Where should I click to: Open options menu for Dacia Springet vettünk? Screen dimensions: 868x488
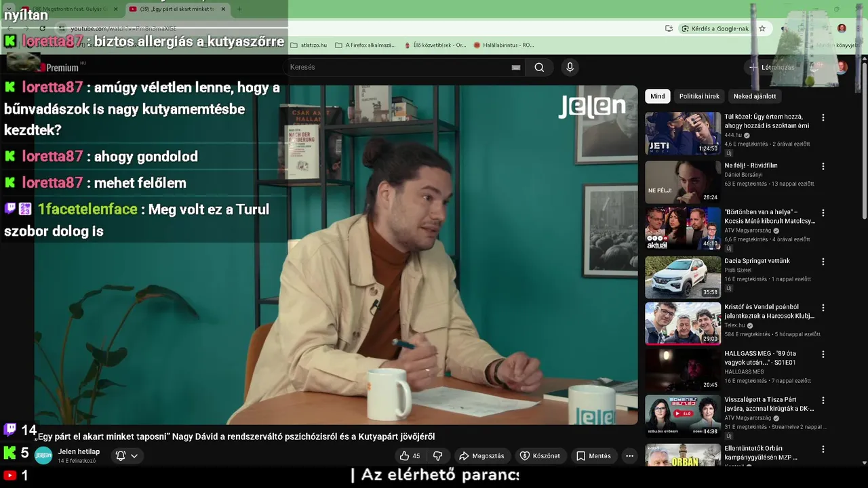[x=823, y=262]
